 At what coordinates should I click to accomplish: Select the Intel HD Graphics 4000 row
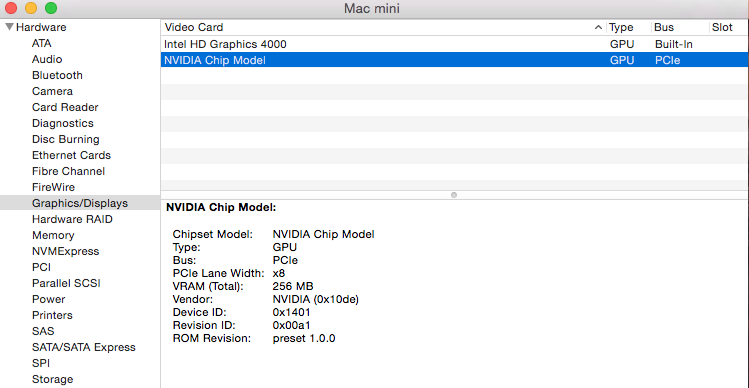click(x=454, y=44)
